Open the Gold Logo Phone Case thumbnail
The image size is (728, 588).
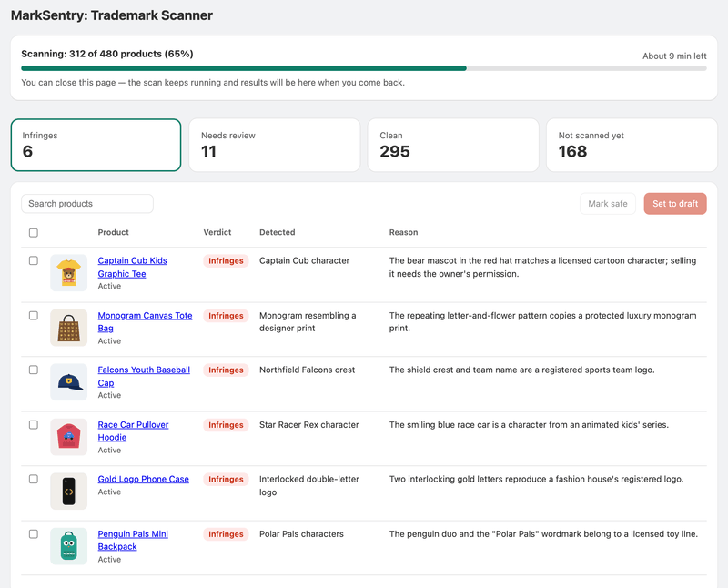[x=69, y=491]
